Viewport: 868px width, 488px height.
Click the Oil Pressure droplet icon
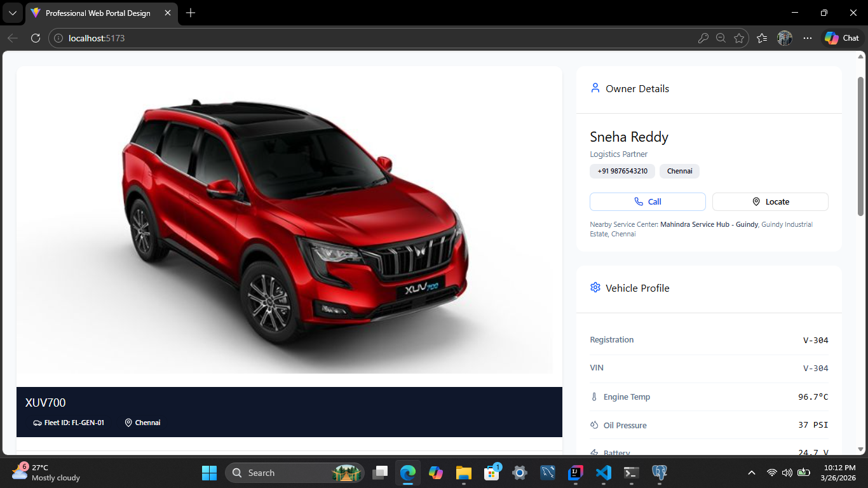[594, 425]
